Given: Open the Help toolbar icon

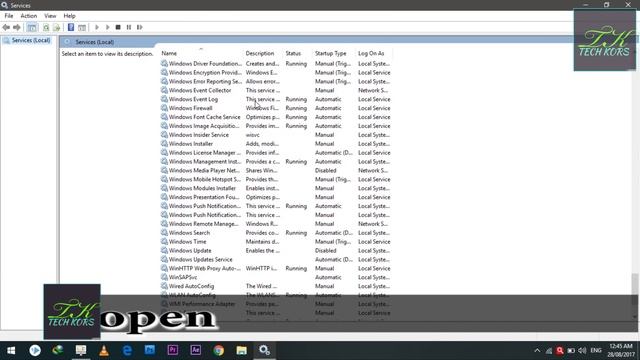Looking at the screenshot, I should click(71, 27).
